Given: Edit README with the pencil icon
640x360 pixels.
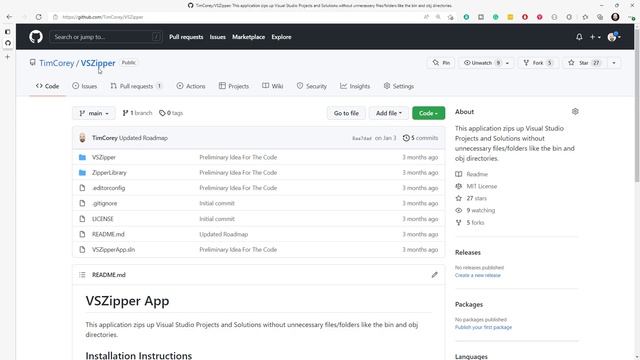Looking at the screenshot, I should (x=435, y=275).
